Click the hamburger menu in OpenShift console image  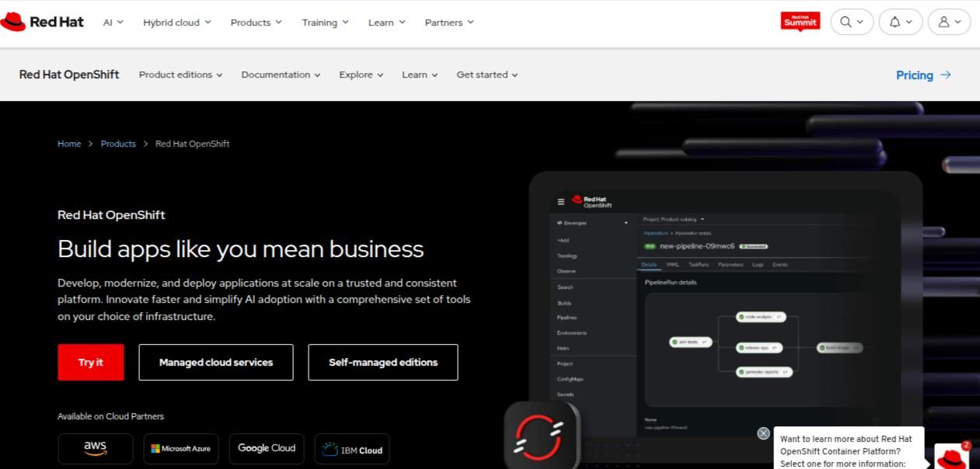(x=561, y=202)
